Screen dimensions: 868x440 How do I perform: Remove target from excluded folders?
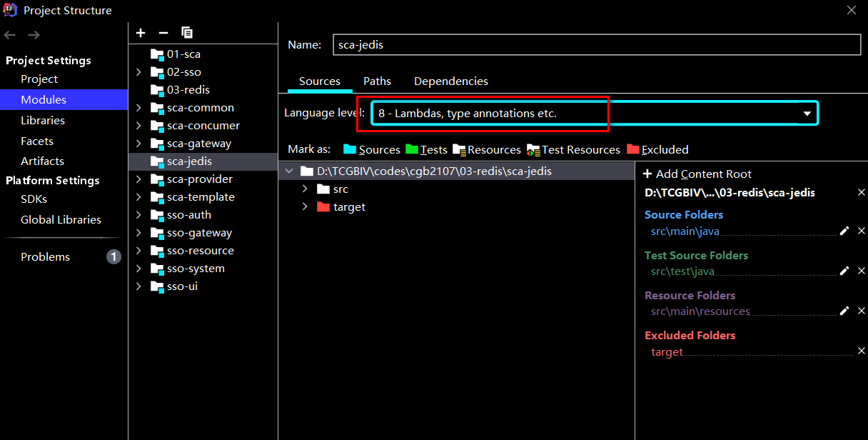[x=861, y=351]
